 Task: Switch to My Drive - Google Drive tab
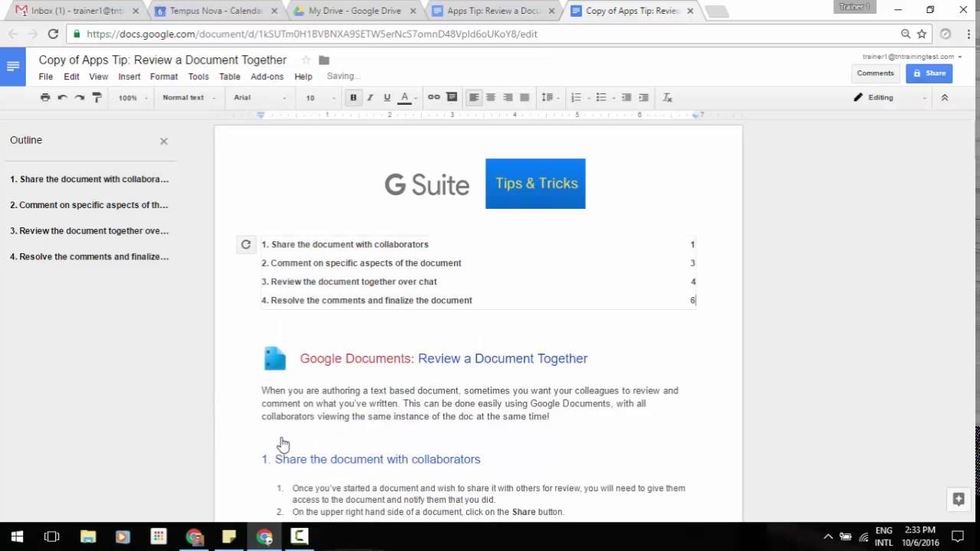click(354, 11)
